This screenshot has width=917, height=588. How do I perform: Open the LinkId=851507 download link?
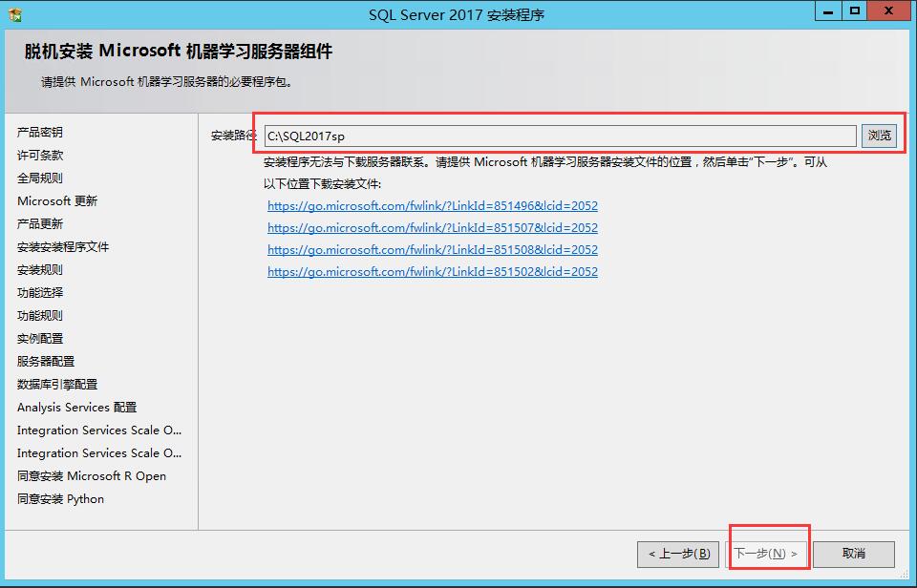click(x=432, y=227)
